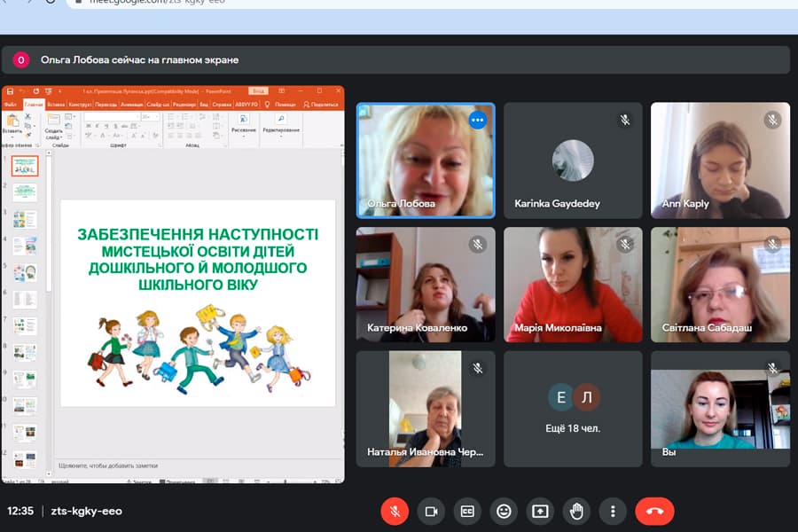Click the pink 'O' presenter avatar in banner
Image resolution: width=798 pixels, height=532 pixels.
point(21,60)
